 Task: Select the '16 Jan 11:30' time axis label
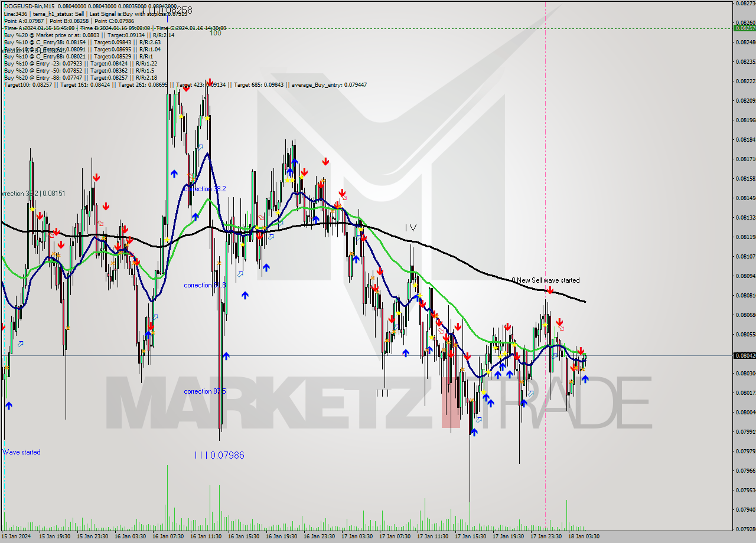pos(206,537)
